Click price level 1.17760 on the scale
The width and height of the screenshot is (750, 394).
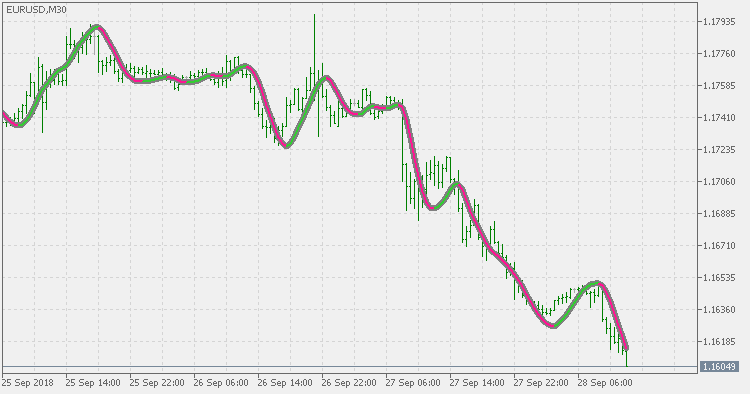[x=719, y=54]
